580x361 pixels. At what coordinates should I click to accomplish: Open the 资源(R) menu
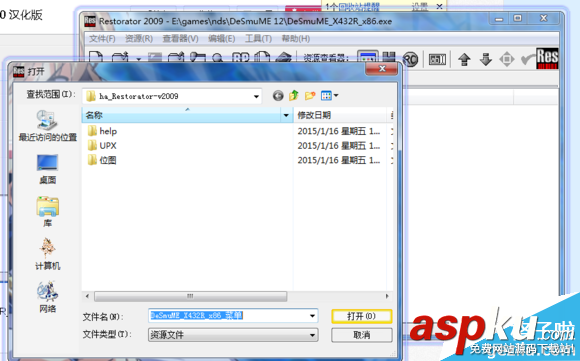[139, 38]
